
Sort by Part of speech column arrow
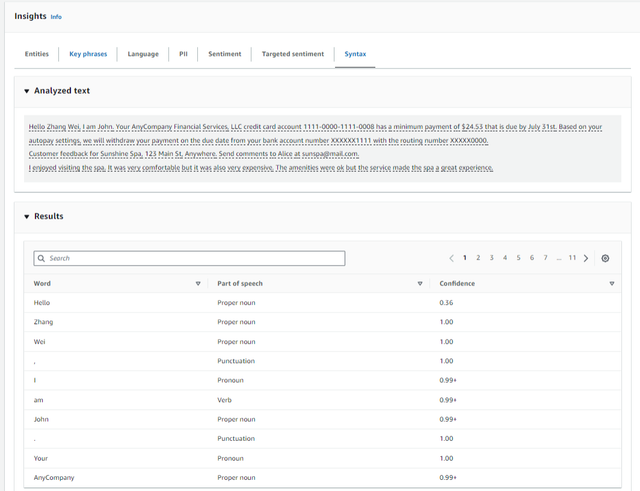point(420,284)
